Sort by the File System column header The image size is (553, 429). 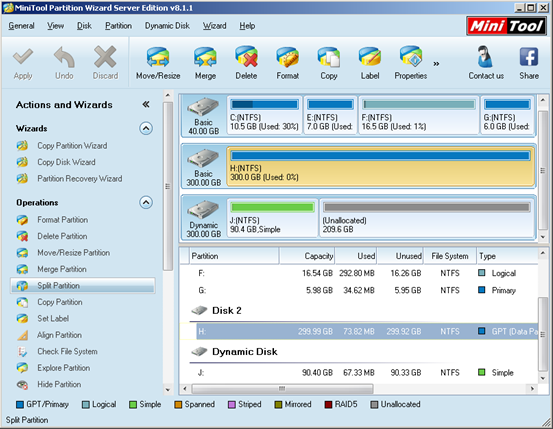450,256
